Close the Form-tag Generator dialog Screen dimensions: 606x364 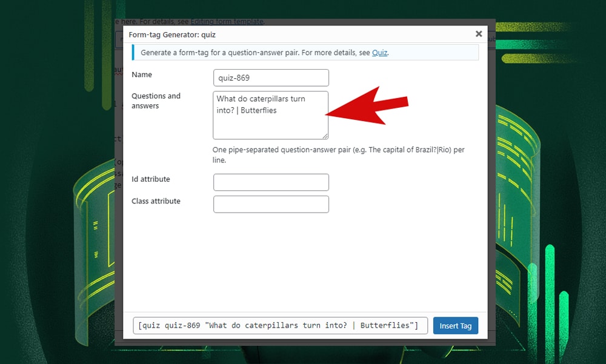478,35
